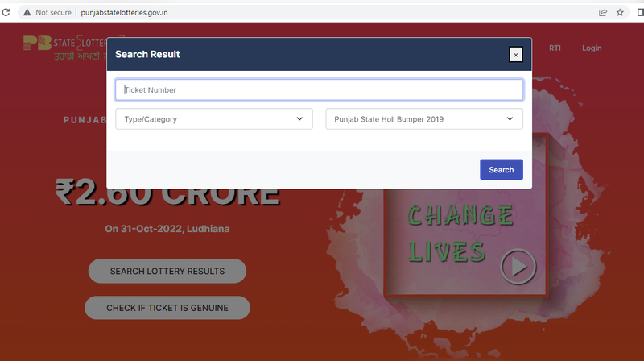Click the blue Search button

click(x=502, y=169)
